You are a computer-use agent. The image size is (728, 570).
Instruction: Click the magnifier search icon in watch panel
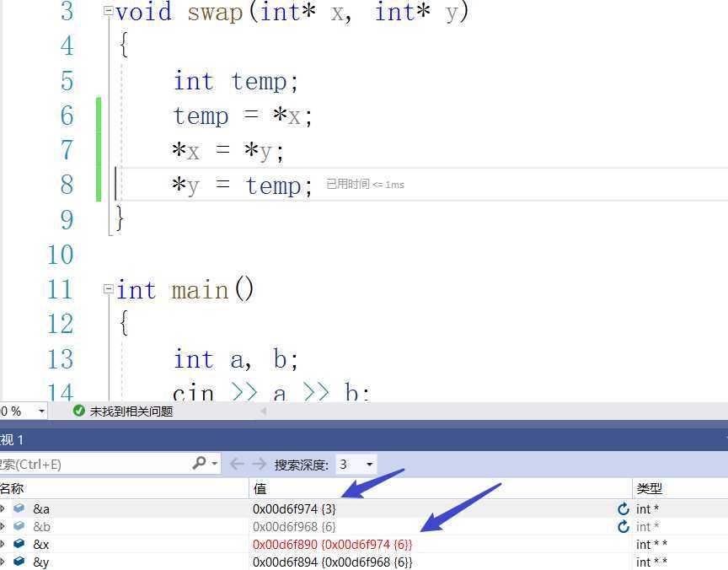click(x=199, y=463)
